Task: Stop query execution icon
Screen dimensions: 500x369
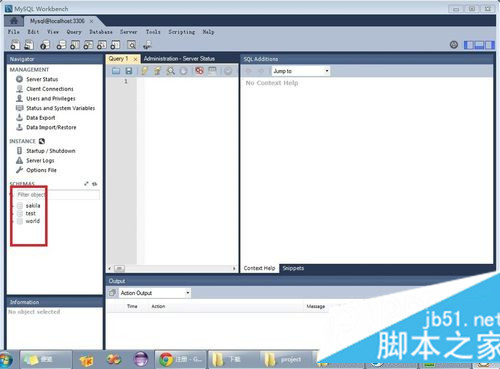Action: [183, 71]
